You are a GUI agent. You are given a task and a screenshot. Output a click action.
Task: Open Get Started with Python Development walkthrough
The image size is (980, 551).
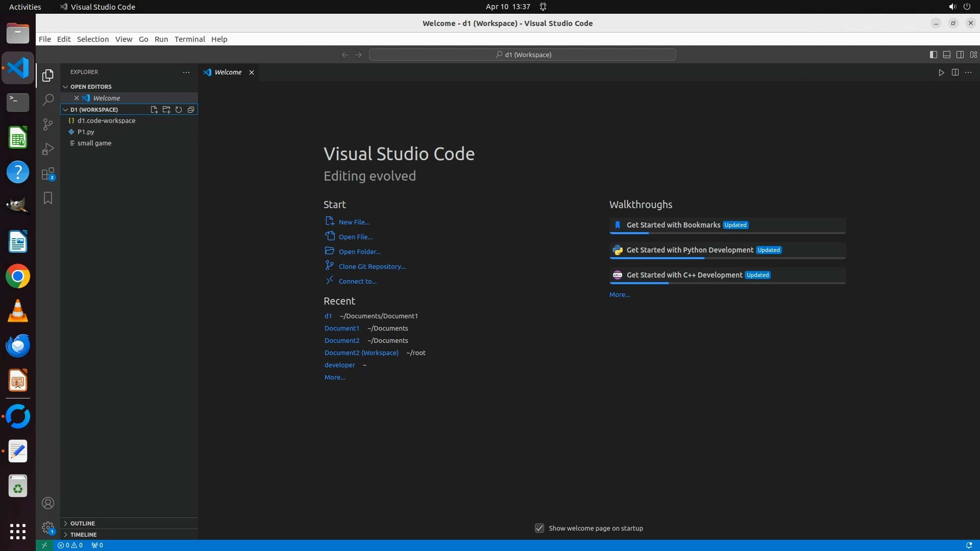690,250
